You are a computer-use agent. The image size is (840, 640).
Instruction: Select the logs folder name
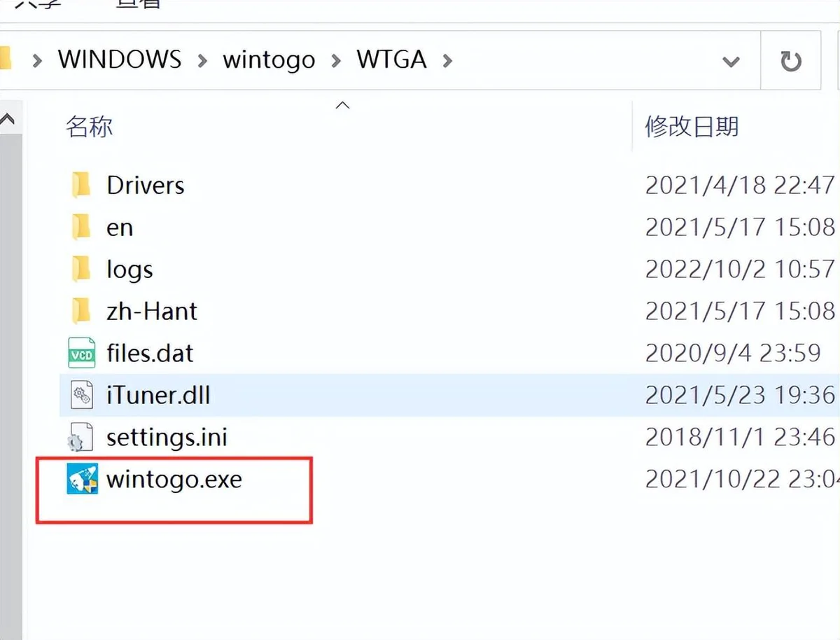[129, 270]
